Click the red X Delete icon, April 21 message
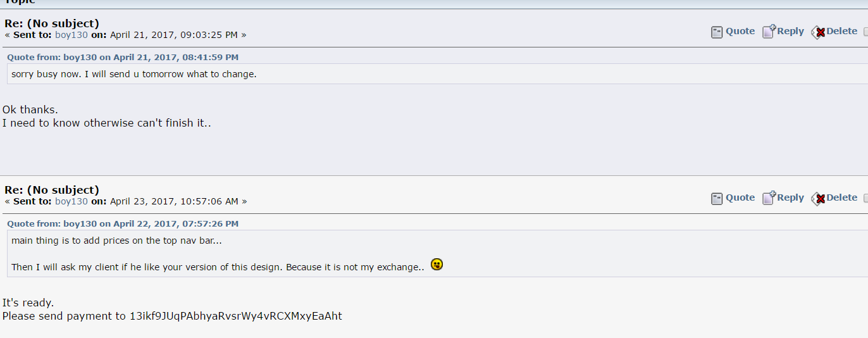This screenshot has height=338, width=868. click(818, 32)
